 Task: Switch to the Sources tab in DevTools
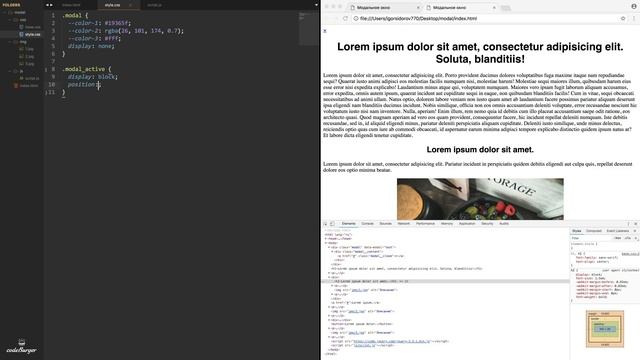click(x=385, y=224)
